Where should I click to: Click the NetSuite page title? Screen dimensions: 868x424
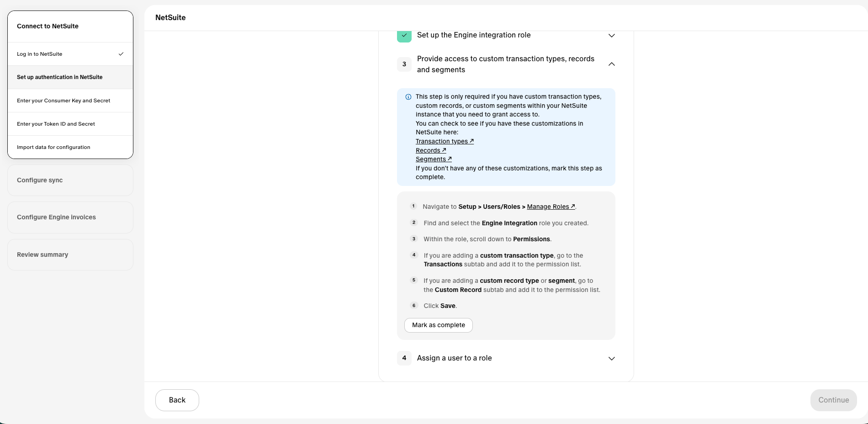(170, 18)
